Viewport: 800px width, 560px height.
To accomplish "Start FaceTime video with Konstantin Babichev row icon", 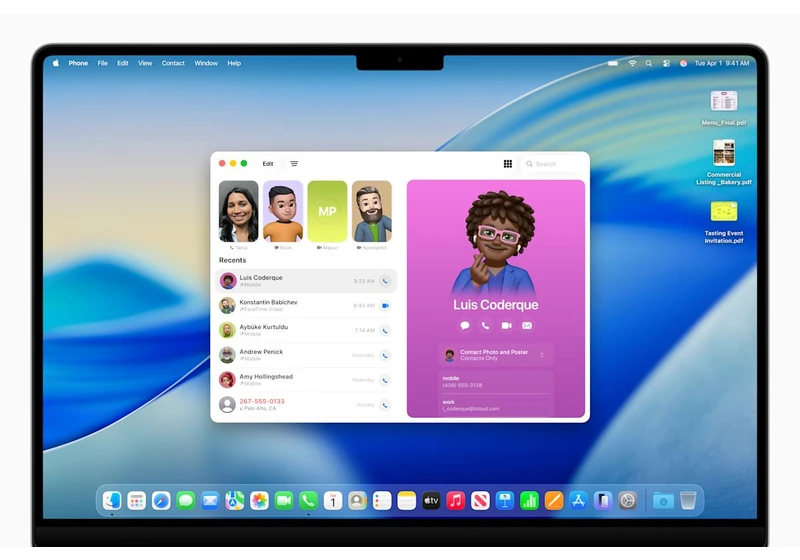I will (385, 306).
